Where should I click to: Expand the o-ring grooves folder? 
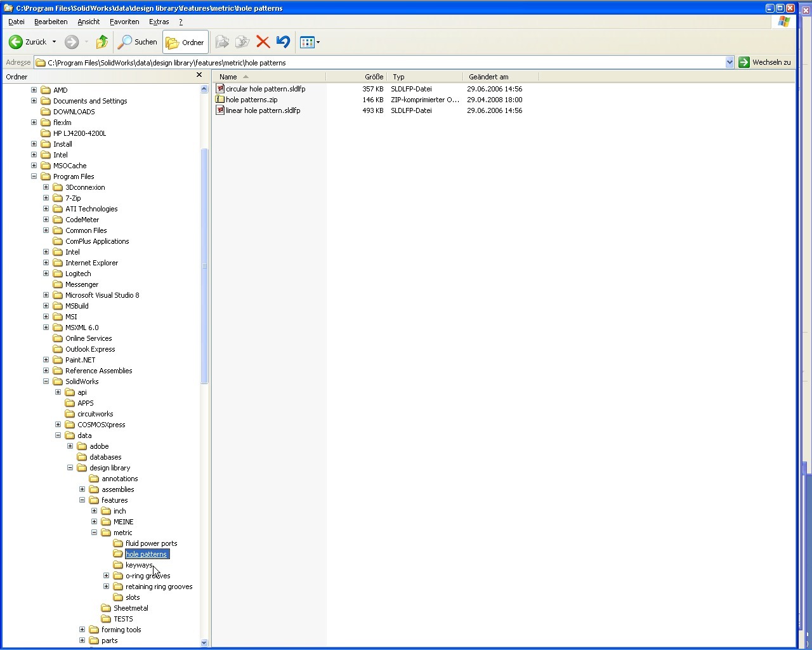tap(107, 576)
